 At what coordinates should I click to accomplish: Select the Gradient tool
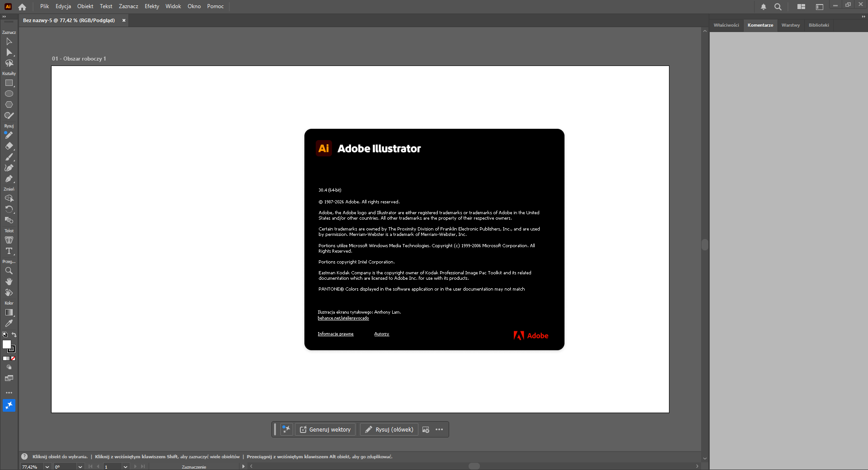[9, 313]
